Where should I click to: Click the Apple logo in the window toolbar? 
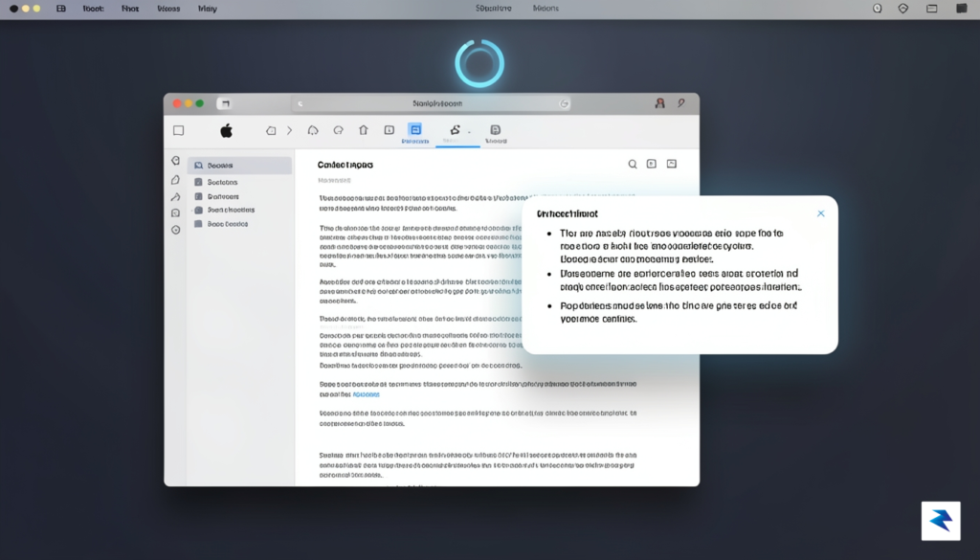(226, 130)
